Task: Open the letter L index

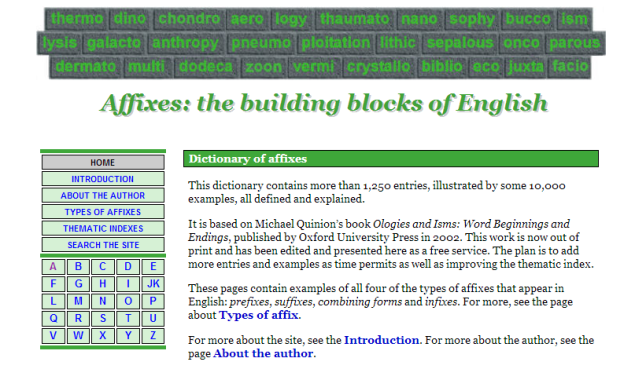Action: (x=53, y=301)
